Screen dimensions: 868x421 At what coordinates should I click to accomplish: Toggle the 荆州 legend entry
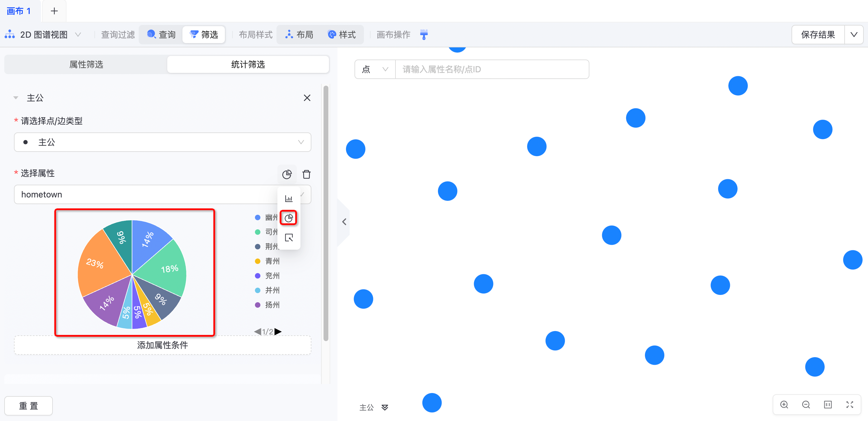(266, 246)
